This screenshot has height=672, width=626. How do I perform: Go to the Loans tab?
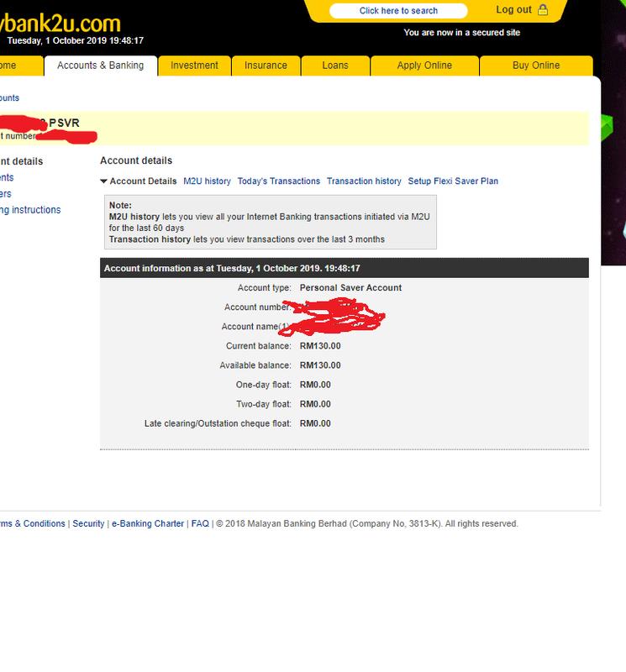335,66
